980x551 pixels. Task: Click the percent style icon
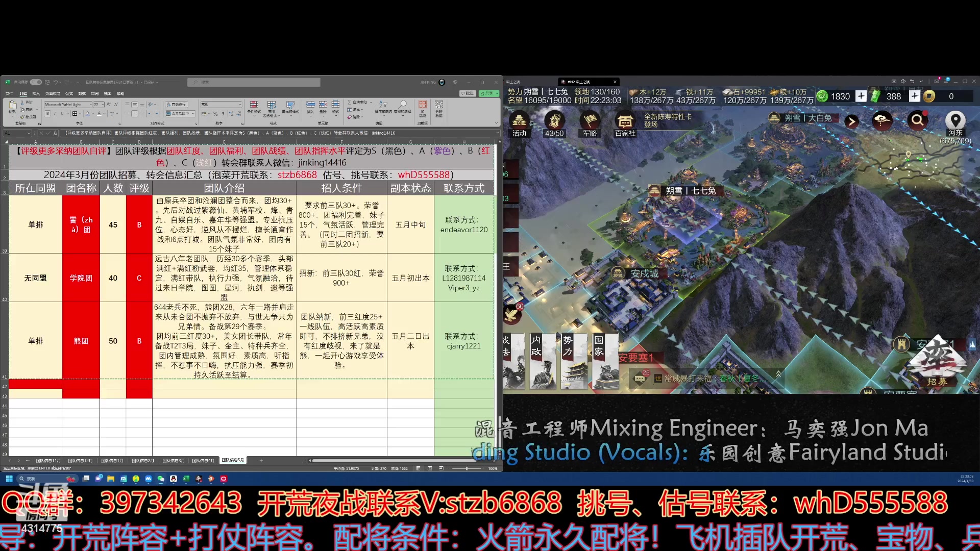point(215,114)
